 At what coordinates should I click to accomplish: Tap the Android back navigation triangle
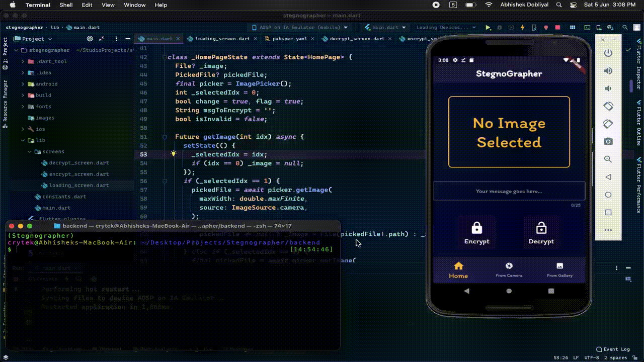click(x=466, y=291)
